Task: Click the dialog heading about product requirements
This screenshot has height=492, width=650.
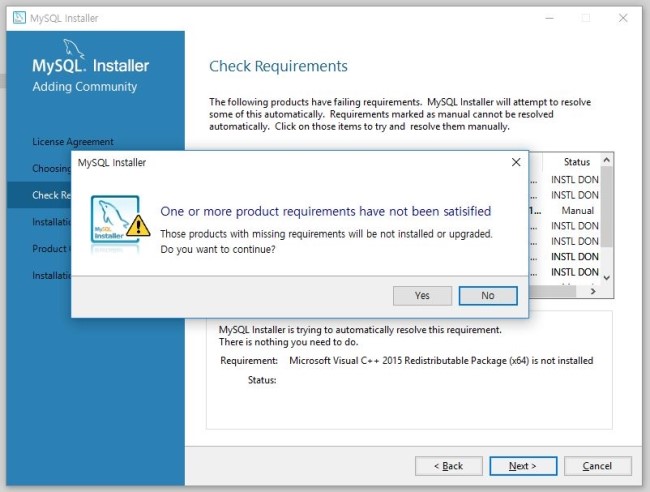Action: tap(325, 211)
